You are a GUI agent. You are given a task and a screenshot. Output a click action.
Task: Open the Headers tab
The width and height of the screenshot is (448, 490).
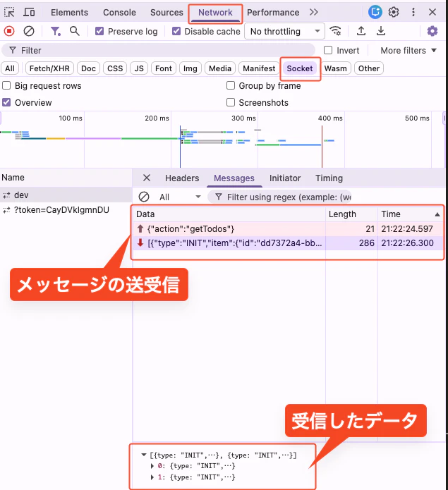click(x=182, y=178)
